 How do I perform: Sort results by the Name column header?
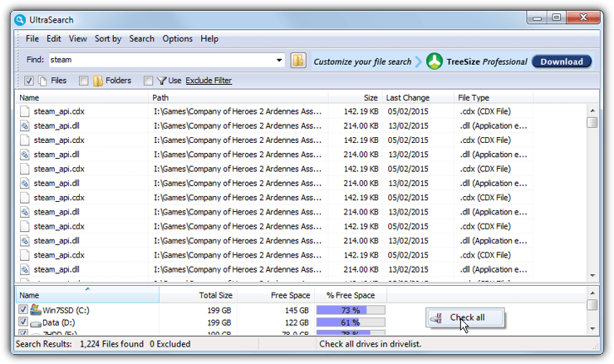82,97
